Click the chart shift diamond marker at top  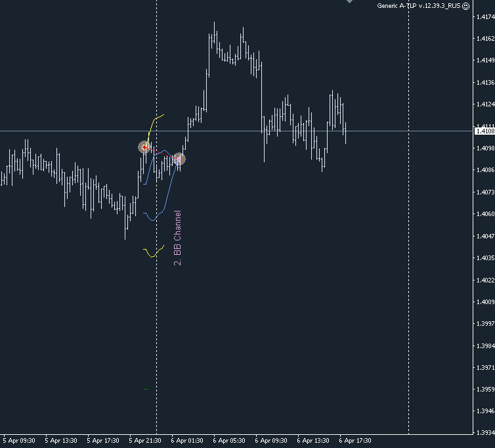349,1
